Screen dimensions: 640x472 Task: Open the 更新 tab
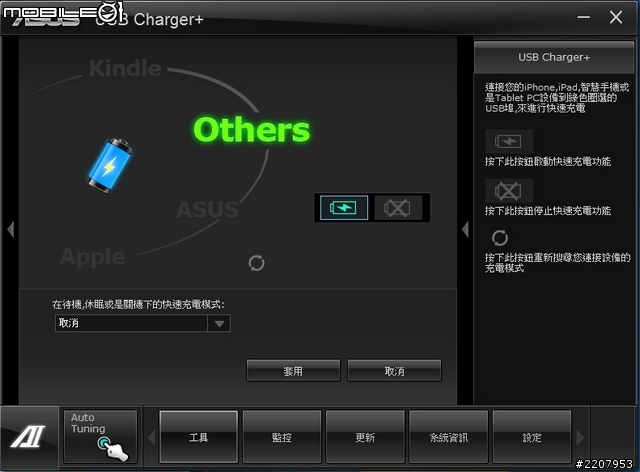click(x=365, y=437)
